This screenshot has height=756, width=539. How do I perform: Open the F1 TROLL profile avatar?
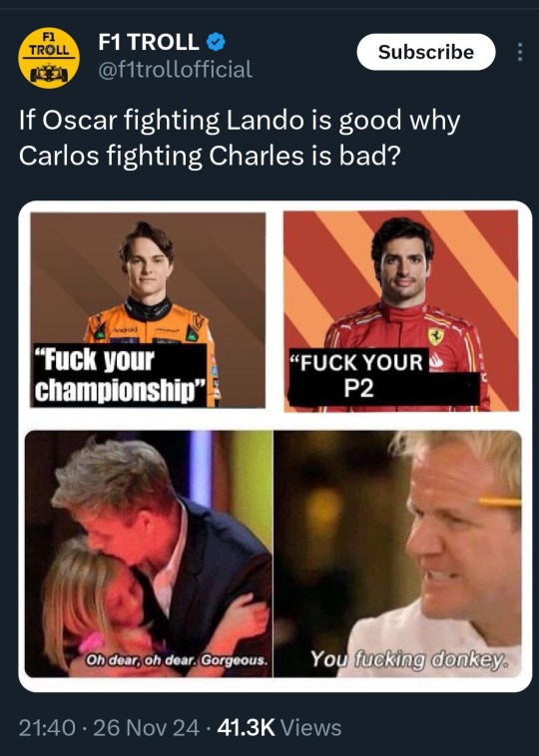pos(49,58)
